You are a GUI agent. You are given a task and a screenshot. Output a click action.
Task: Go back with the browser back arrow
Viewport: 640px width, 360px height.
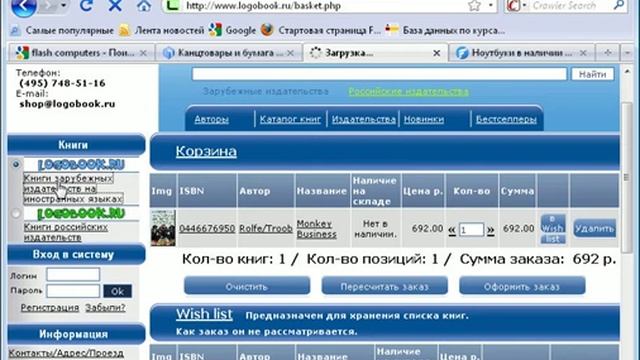pyautogui.click(x=22, y=6)
